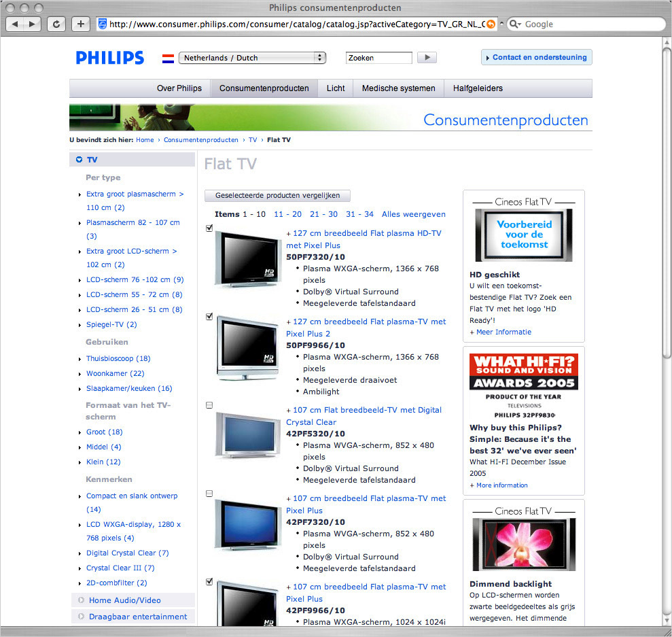This screenshot has height=637, width=672.
Task: Filter by Digital Crystal Clear (7)
Action: pos(127,553)
